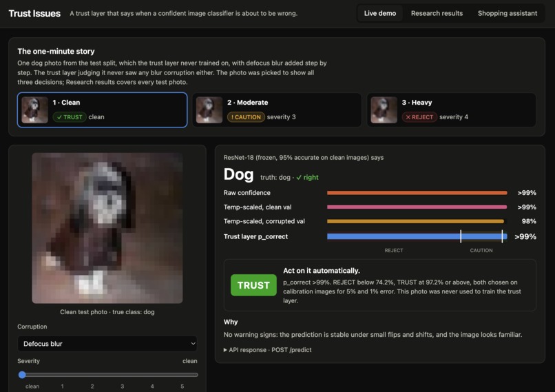Click the Severity slider handle
Screen dimensions: 555x392
[22, 375]
